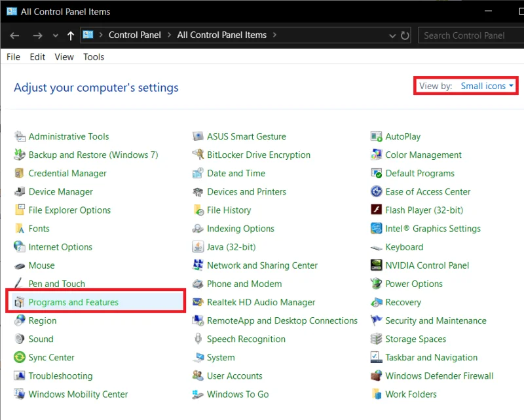Expand chevron after Control Panel breadcrumb
The width and height of the screenshot is (524, 420).
click(169, 35)
